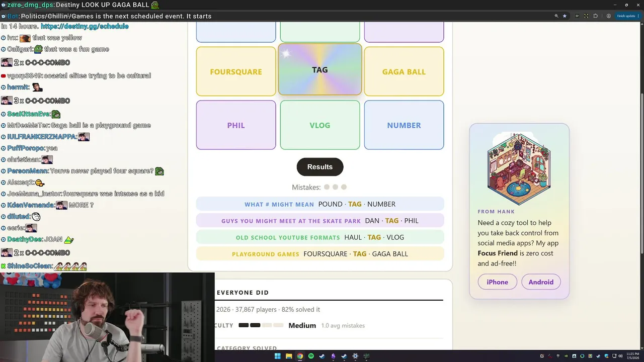644x362 pixels.
Task: Select the FOURSQUARE tile
Action: tap(236, 71)
